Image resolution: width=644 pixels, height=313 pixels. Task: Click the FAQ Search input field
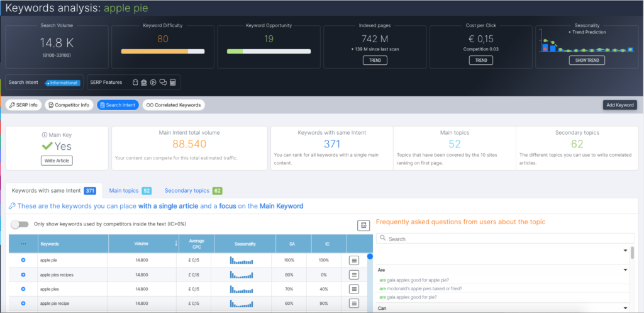click(503, 239)
